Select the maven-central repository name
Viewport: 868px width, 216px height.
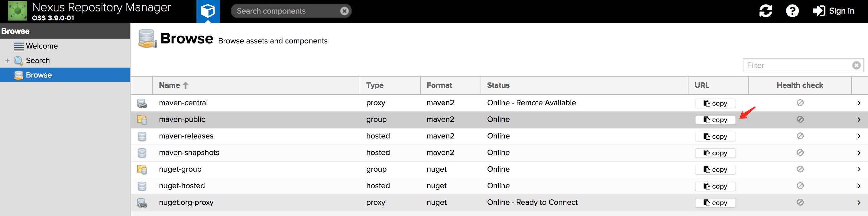point(183,103)
